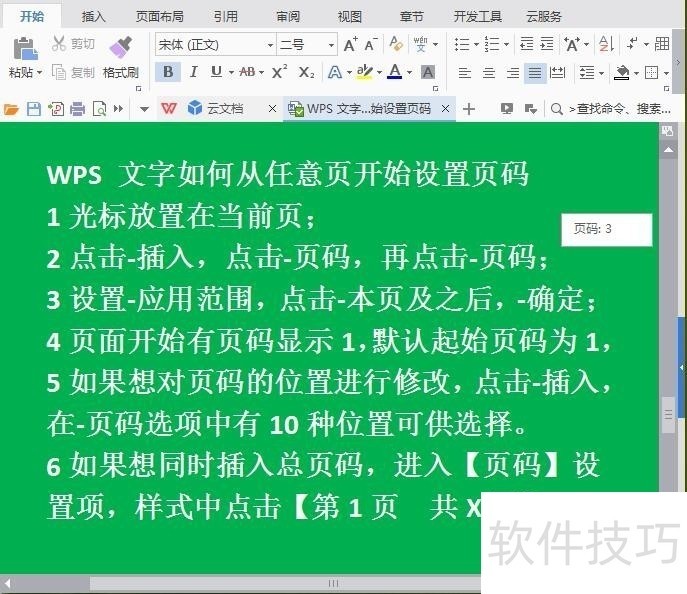Image resolution: width=687 pixels, height=594 pixels.
Task: Toggle character shading A button
Action: [x=428, y=72]
